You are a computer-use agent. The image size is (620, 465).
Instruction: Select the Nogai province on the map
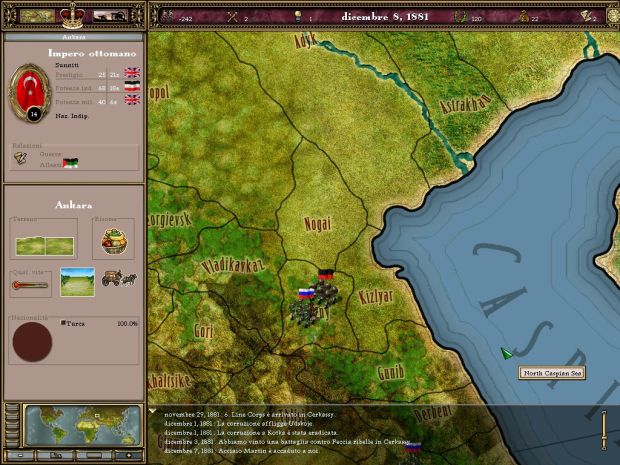(x=317, y=224)
